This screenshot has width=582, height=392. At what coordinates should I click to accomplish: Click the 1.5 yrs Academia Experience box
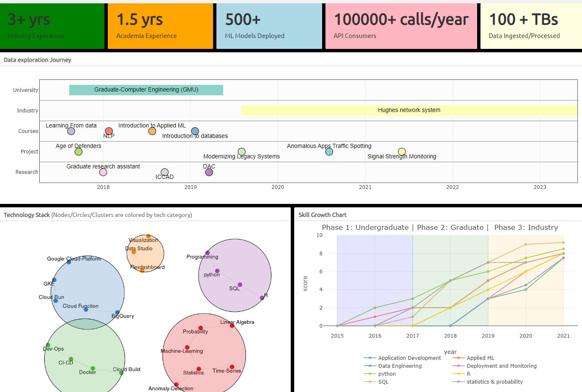tap(160, 26)
